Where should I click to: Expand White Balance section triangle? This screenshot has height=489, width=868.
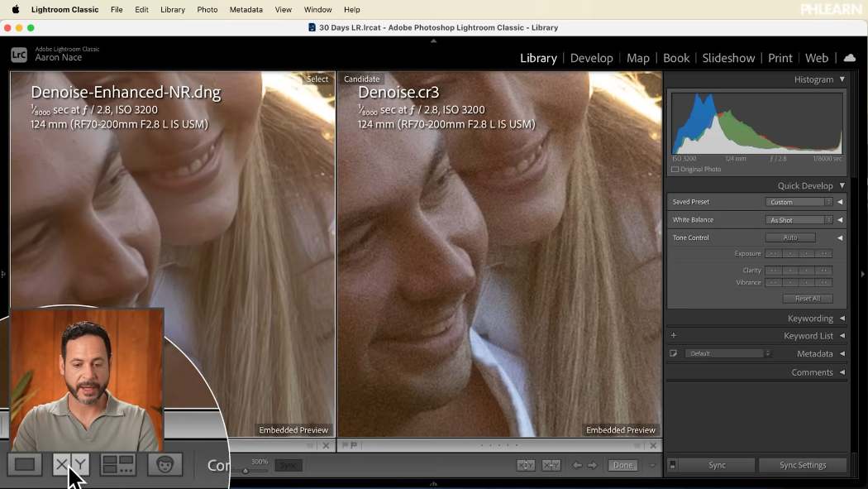pos(841,220)
